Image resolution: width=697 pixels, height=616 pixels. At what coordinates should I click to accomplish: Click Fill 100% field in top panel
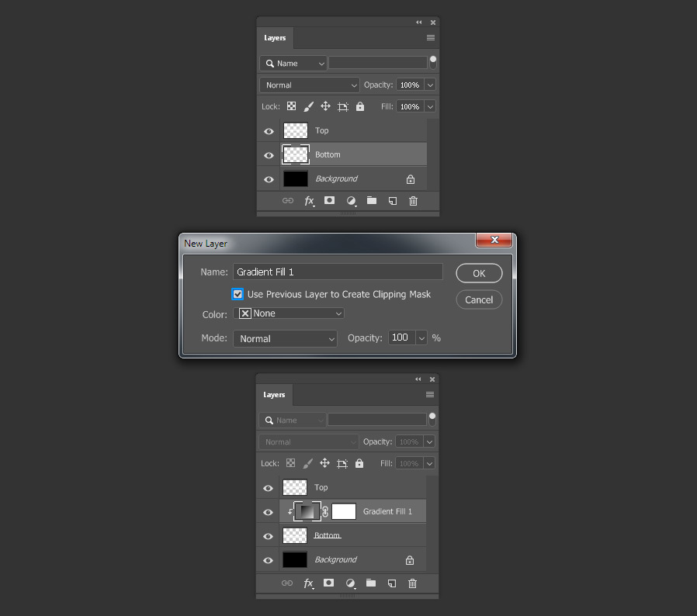pos(410,106)
